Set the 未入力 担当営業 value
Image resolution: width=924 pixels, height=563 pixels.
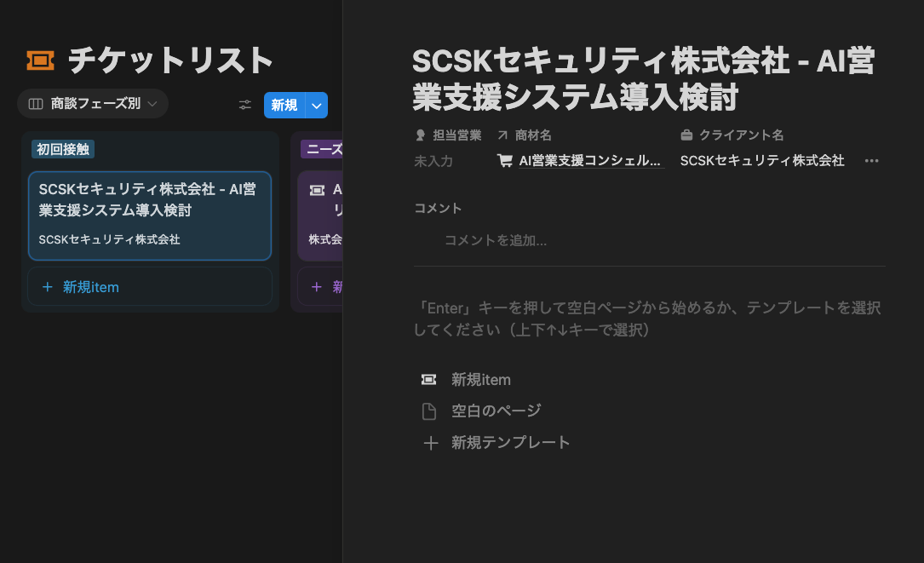[x=433, y=161]
